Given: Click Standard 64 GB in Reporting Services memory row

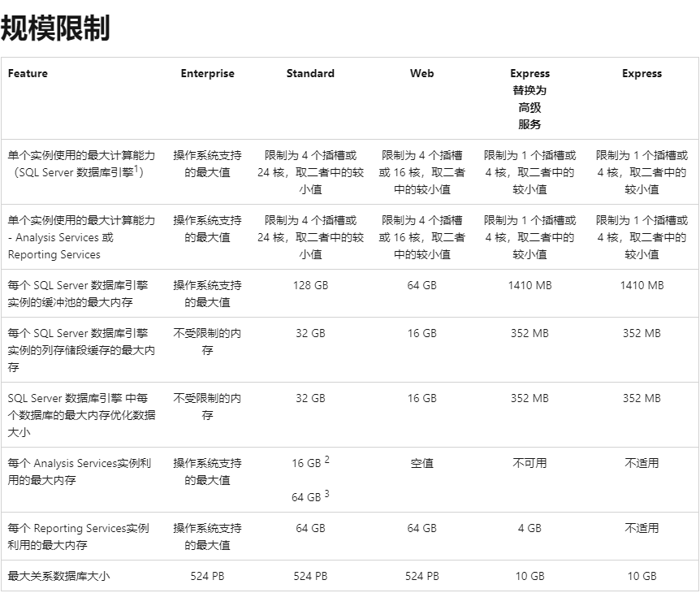Looking at the screenshot, I should tap(310, 528).
